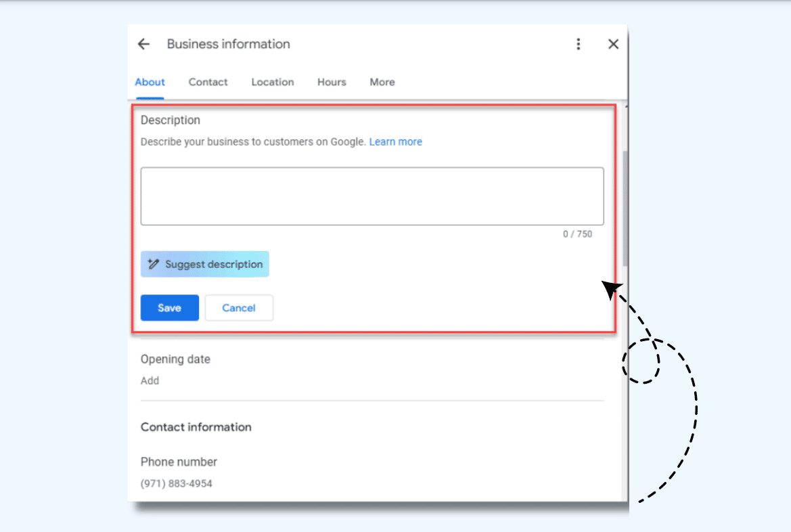Click the Phone number label

[179, 462]
